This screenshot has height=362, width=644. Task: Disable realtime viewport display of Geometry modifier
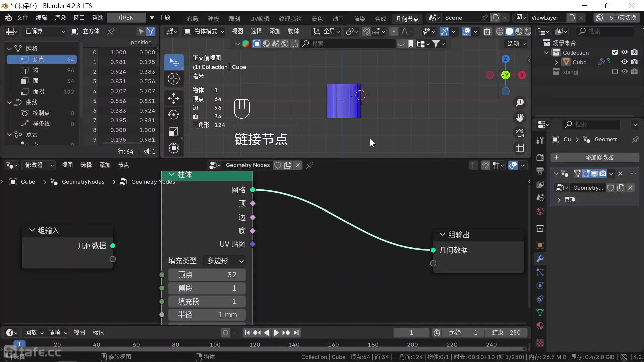click(594, 173)
